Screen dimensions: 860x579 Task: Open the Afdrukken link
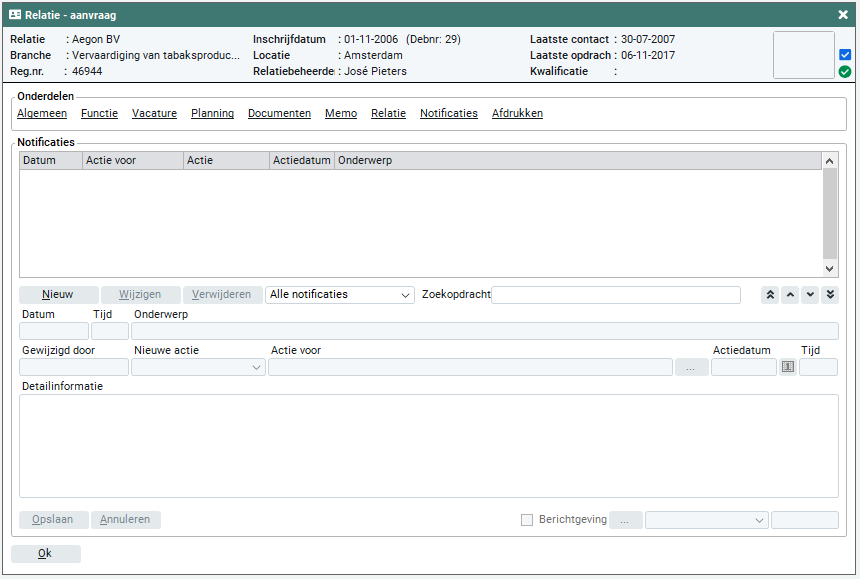[517, 114]
